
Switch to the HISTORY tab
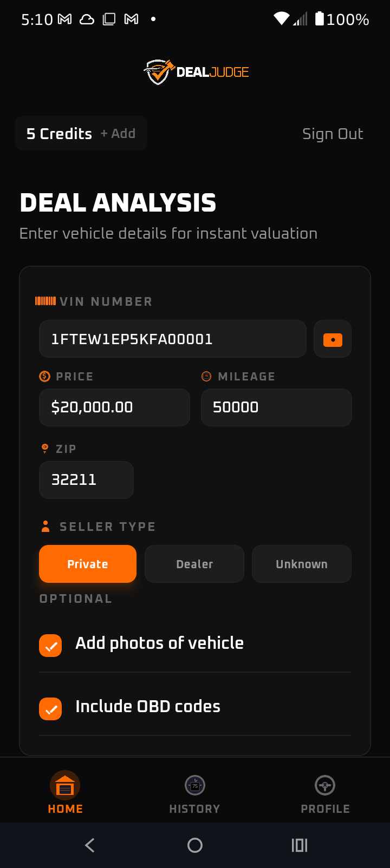(x=194, y=793)
